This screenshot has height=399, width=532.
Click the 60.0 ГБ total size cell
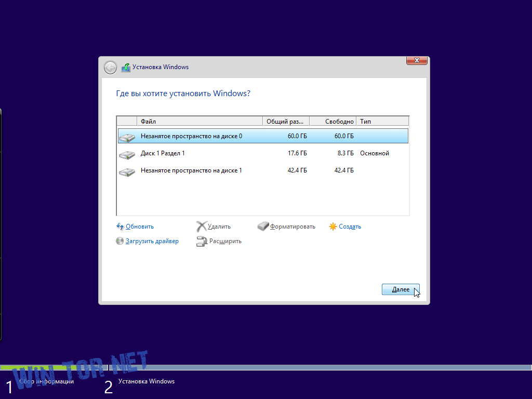pos(297,136)
